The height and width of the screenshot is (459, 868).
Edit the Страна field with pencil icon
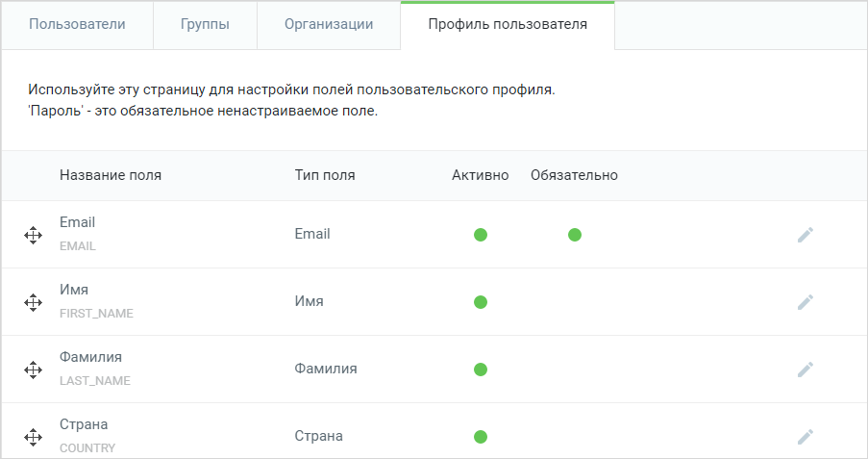coord(806,437)
